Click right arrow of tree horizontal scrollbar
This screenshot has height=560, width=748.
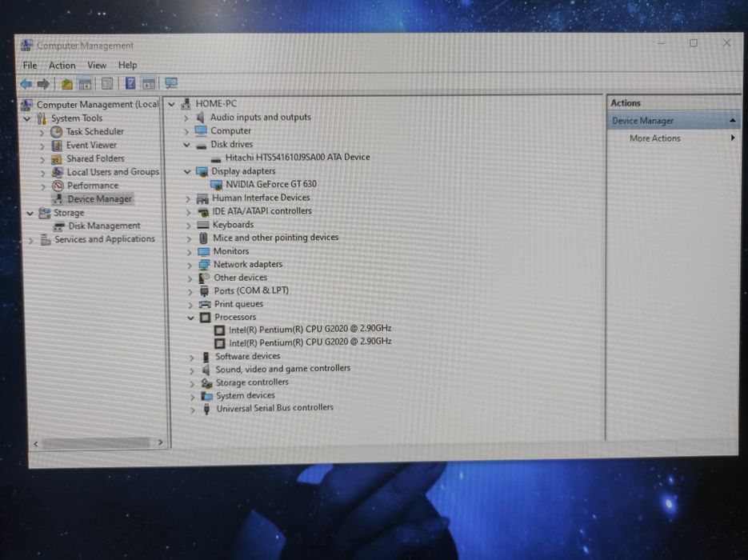pyautogui.click(x=160, y=442)
